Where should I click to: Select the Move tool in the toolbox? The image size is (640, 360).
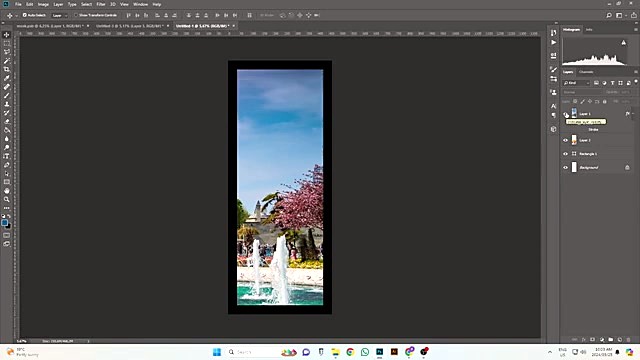click(7, 35)
